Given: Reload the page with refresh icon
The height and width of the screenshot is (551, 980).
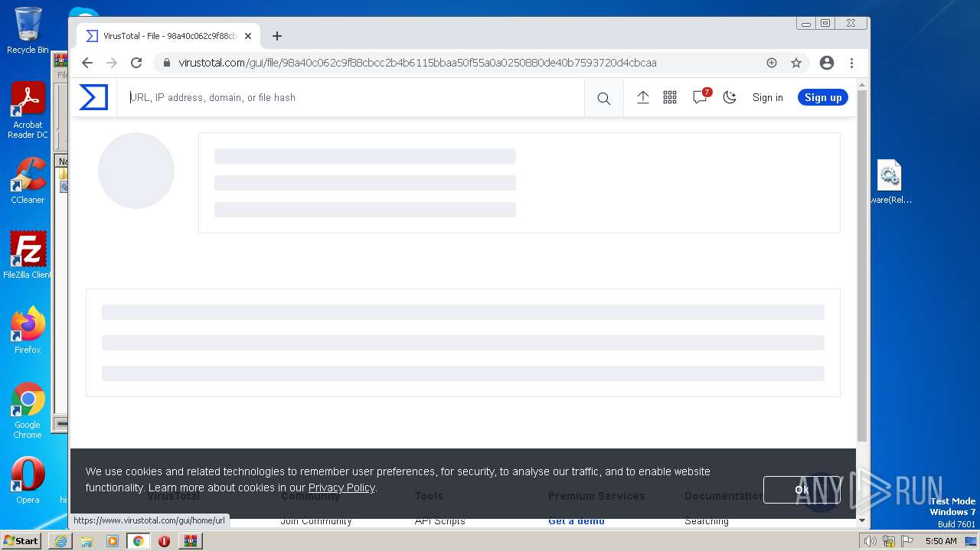Looking at the screenshot, I should click(136, 63).
